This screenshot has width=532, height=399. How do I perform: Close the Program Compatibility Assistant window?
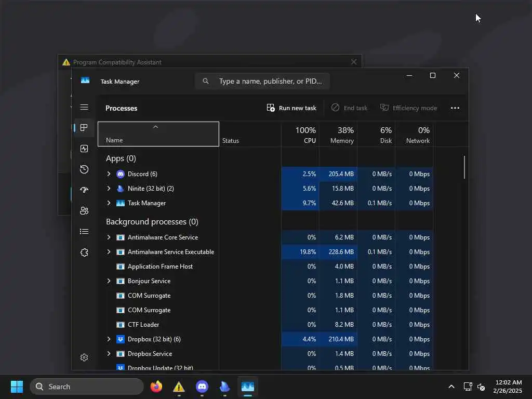pos(354,62)
